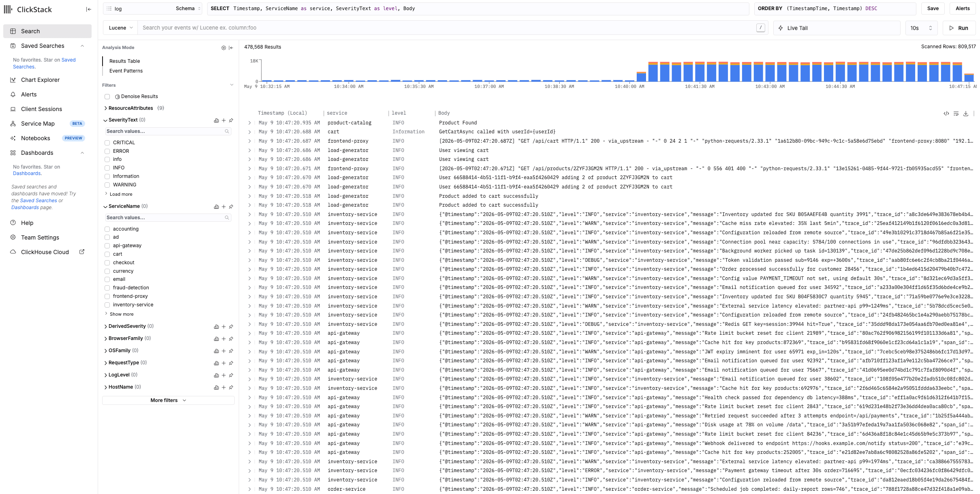
Task: Enable the Denoise Results checkbox
Action: pos(107,96)
